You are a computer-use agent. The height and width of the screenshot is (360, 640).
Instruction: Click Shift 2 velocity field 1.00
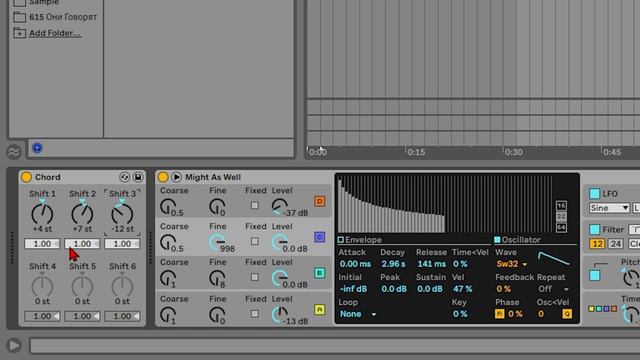click(x=82, y=244)
